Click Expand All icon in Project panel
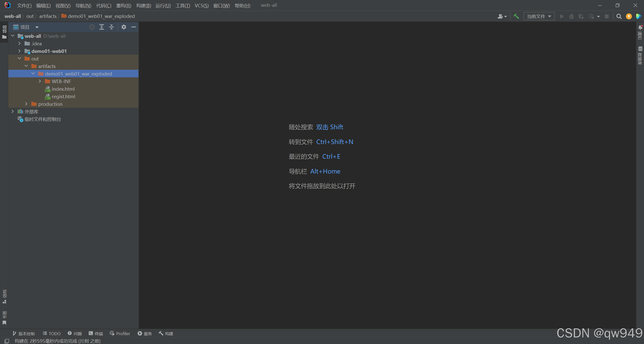Screen dimensions: 644x344 pyautogui.click(x=102, y=27)
